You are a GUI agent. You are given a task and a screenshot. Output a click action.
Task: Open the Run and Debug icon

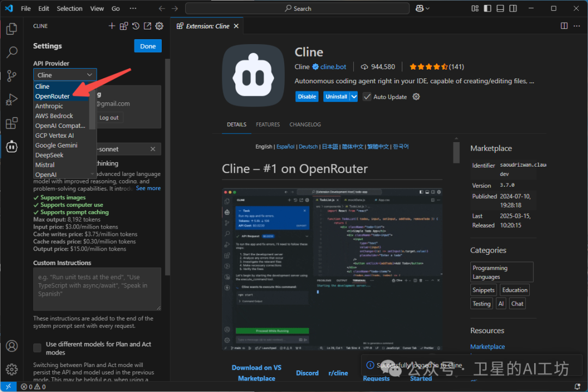point(11,99)
